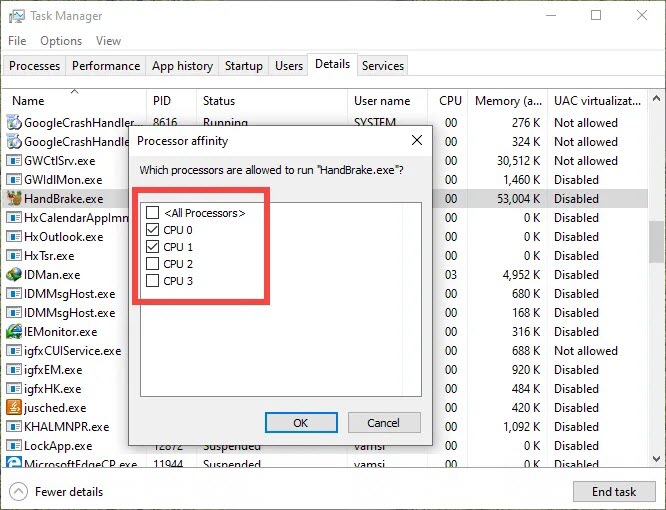
Task: Click the IDMan.exe globe icon
Action: click(x=14, y=274)
